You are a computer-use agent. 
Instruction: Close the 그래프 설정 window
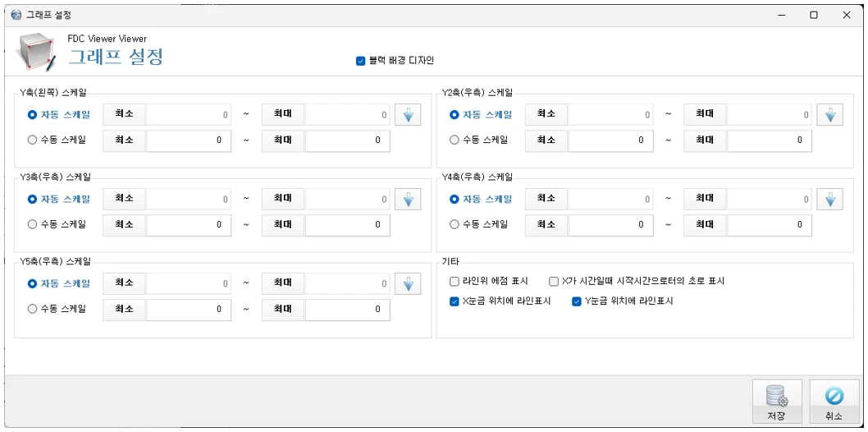pos(847,15)
